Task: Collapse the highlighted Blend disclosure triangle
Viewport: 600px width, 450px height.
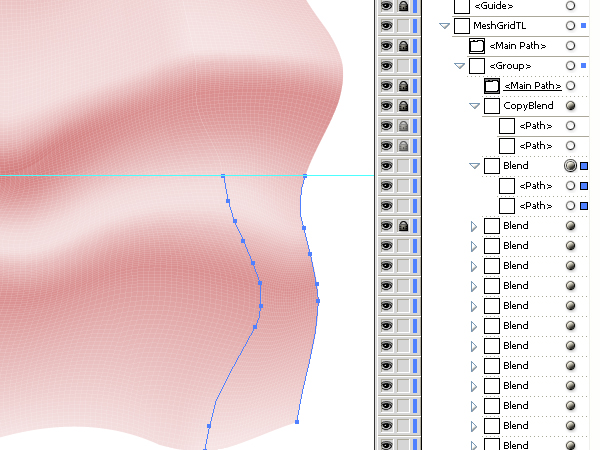Action: 474,166
